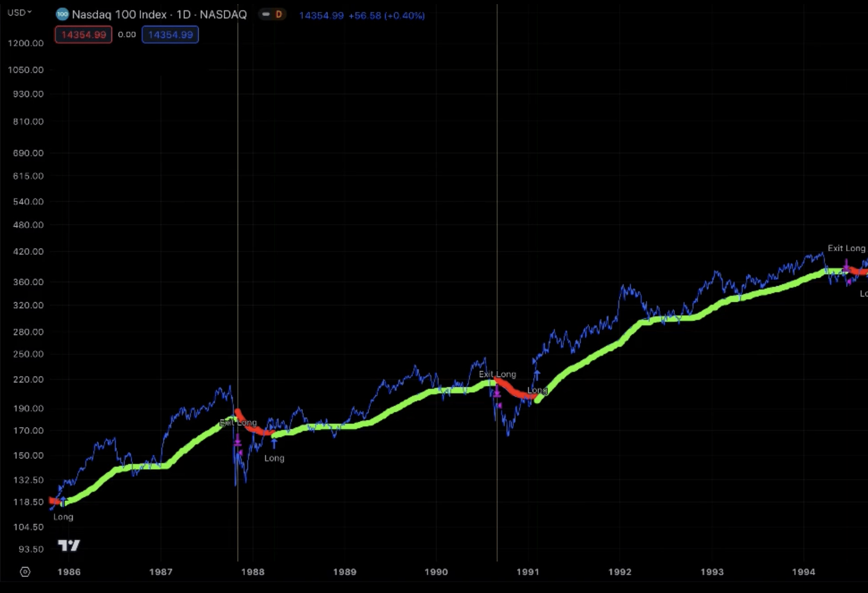Click the 104.50 price axis label
868x593 pixels.
[x=28, y=527]
